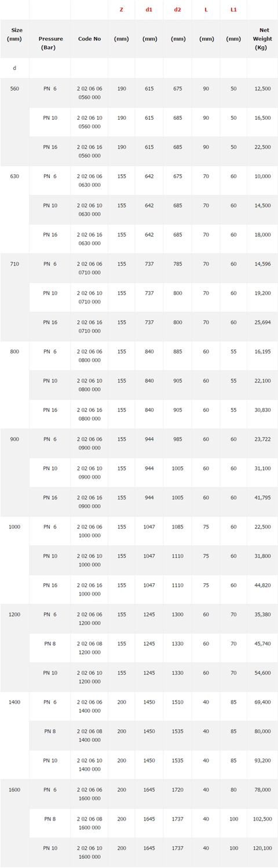Click size cell 800

click(x=14, y=351)
